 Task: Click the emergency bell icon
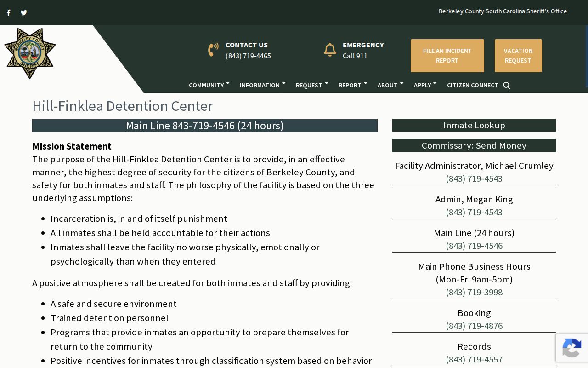(x=330, y=50)
